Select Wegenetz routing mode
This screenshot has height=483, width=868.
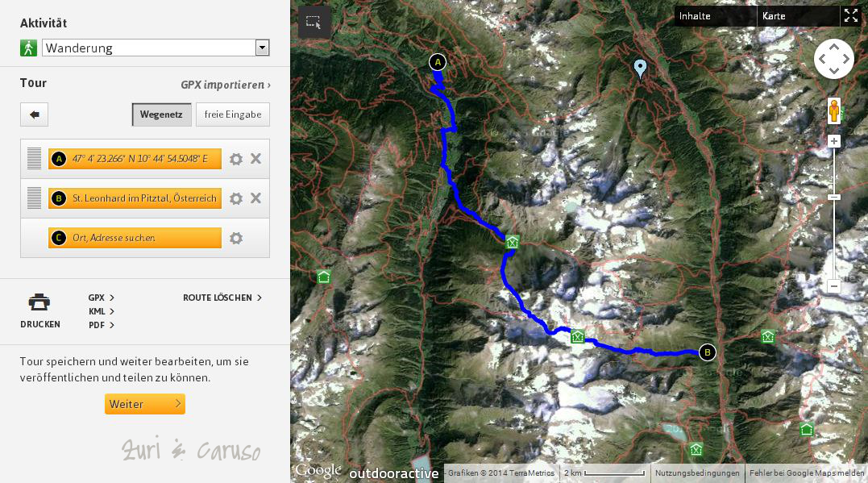coord(162,115)
